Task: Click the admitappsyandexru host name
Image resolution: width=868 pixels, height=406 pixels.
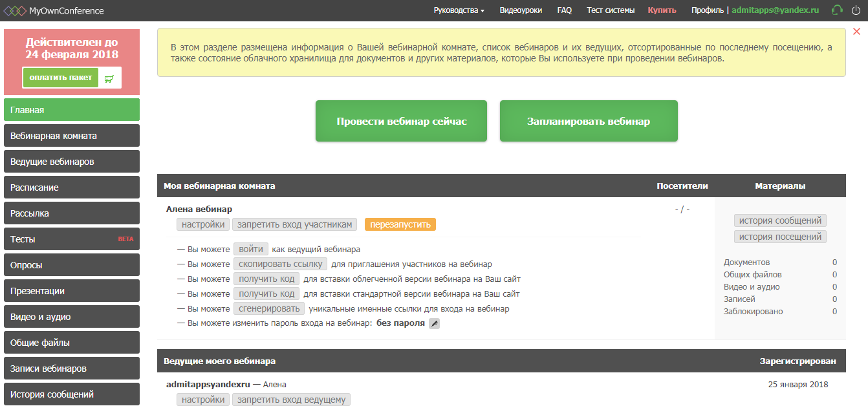Action: pyautogui.click(x=208, y=384)
